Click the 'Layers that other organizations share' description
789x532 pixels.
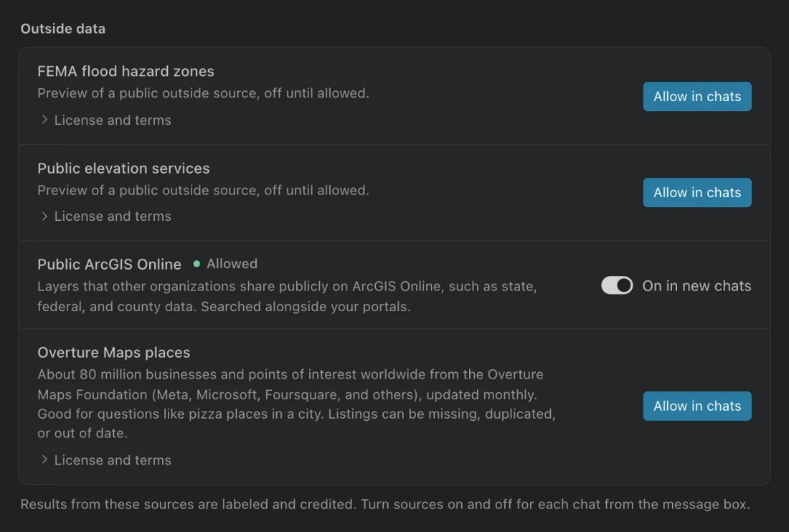288,296
